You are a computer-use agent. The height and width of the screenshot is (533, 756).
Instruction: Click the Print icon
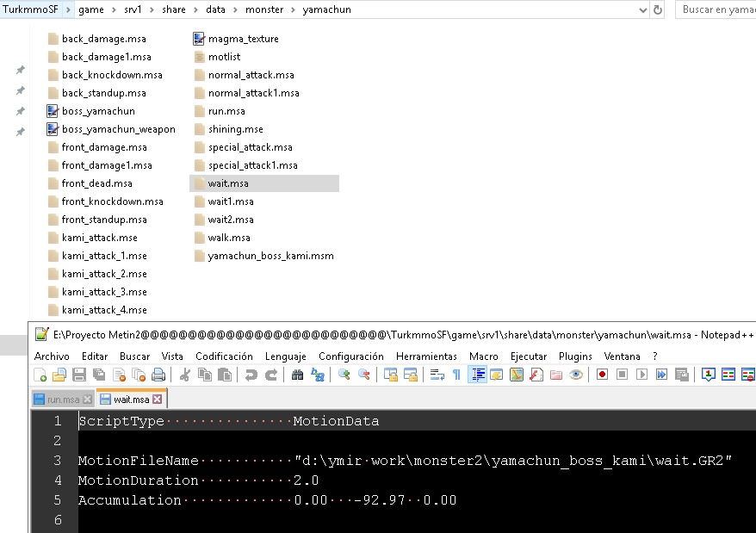[158, 375]
